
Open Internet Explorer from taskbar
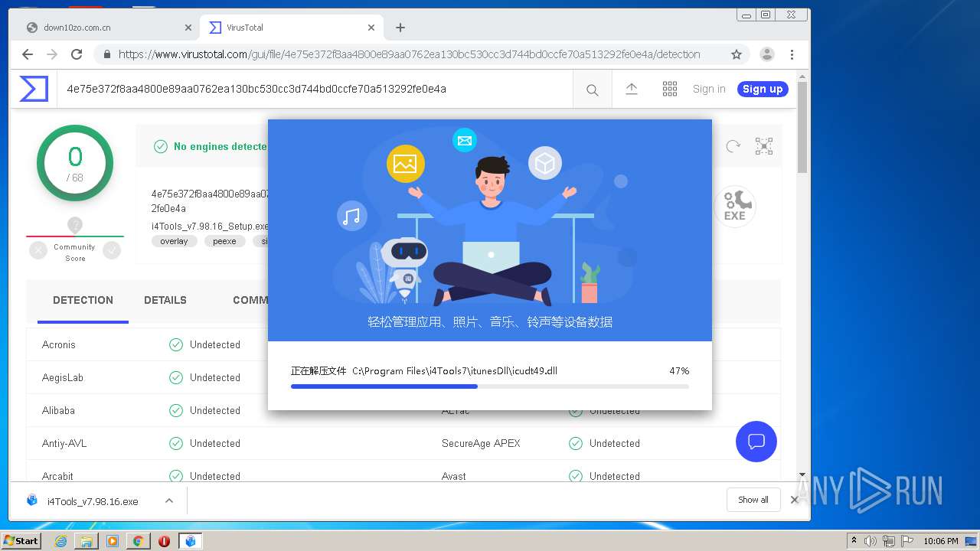coord(60,541)
